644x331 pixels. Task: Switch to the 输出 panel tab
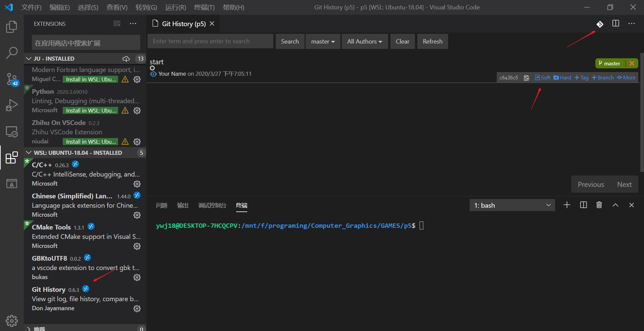pos(183,205)
